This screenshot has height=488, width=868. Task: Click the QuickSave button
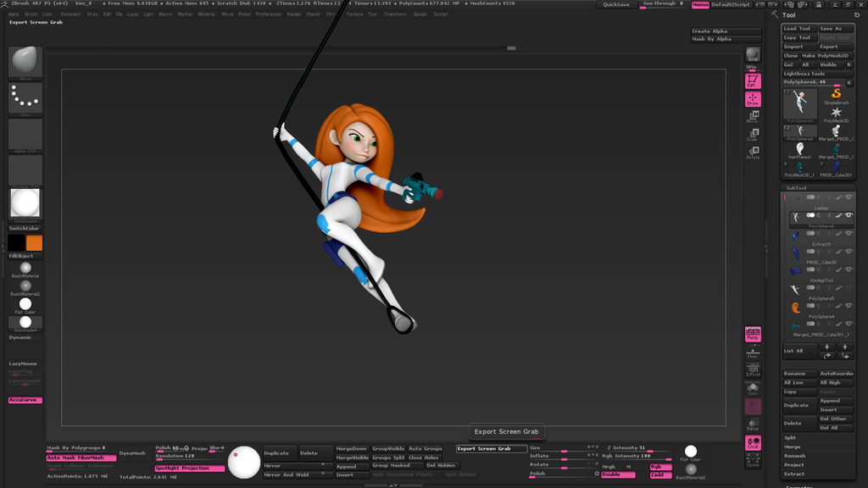[x=616, y=4]
